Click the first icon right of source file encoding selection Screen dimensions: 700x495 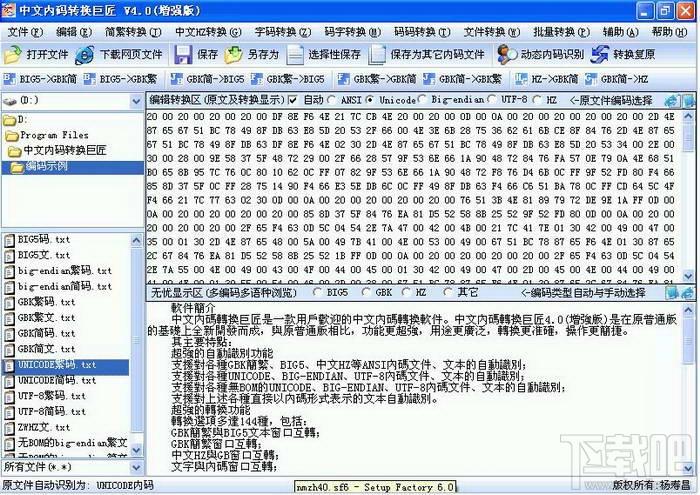(671, 101)
